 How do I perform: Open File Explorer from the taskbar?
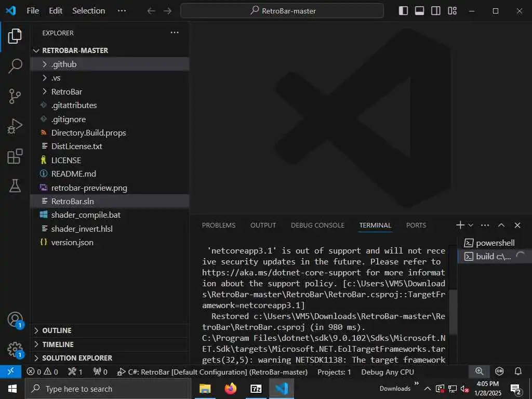click(205, 389)
